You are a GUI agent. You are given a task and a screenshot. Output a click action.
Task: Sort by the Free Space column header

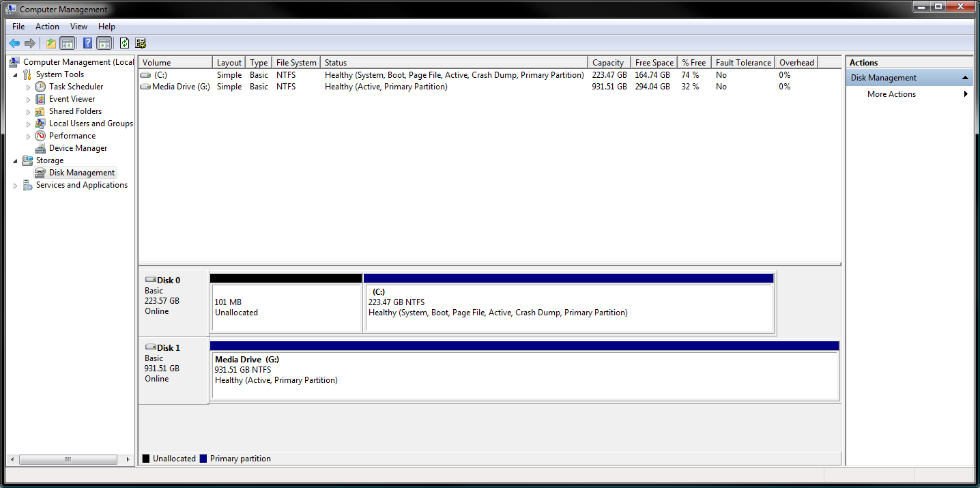tap(654, 62)
